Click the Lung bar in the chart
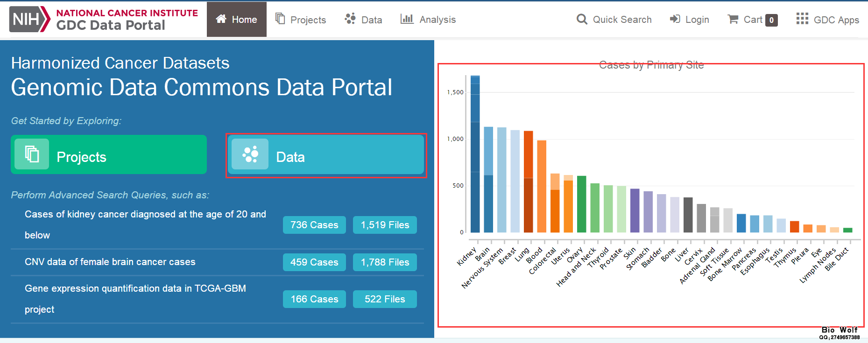Viewport: 868px width, 343px height. pos(529,182)
